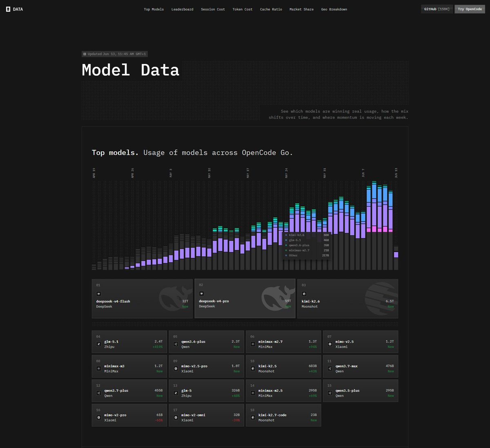
Task: Click the 'Model Data' page heading
Action: [x=131, y=70]
